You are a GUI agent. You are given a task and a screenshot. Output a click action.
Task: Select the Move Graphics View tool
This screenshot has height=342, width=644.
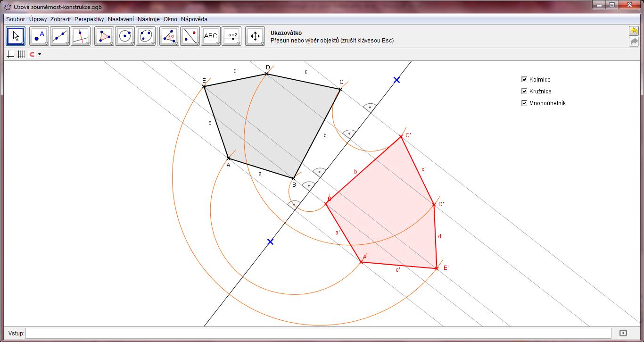click(255, 36)
